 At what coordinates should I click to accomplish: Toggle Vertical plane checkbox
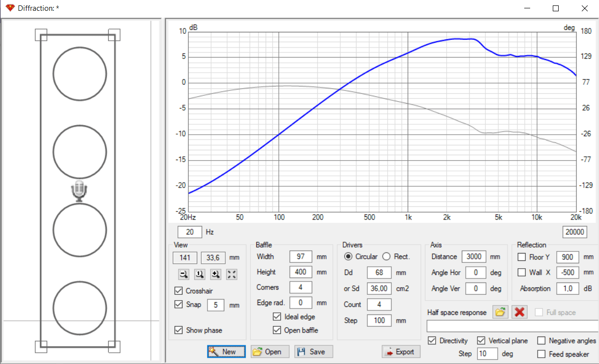[481, 340]
